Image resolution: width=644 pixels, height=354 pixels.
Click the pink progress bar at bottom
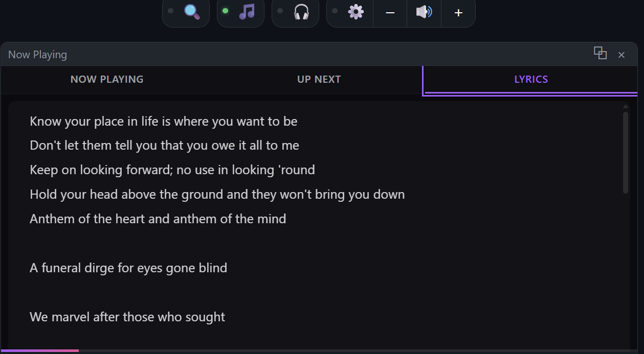(39, 351)
